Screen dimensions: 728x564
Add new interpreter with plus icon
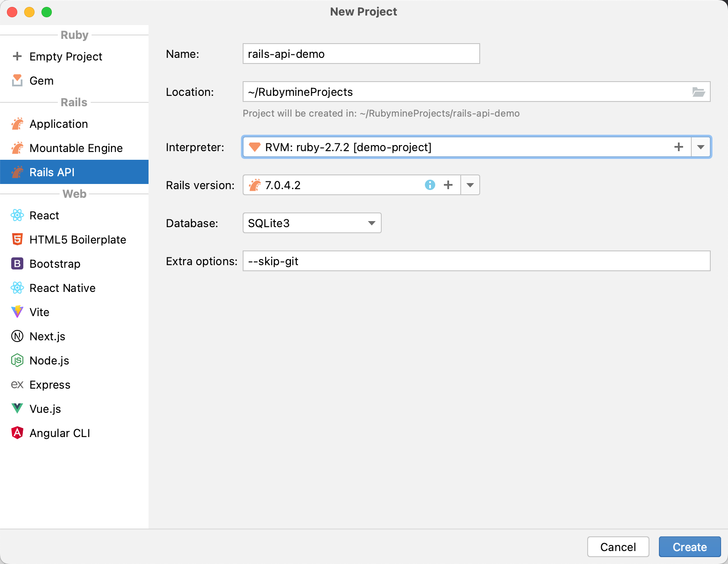tap(679, 147)
